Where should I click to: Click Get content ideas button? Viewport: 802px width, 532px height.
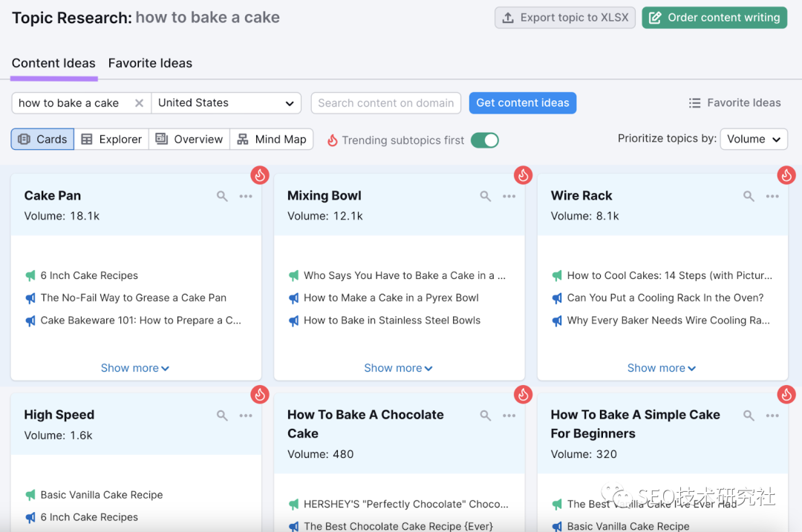coord(522,103)
